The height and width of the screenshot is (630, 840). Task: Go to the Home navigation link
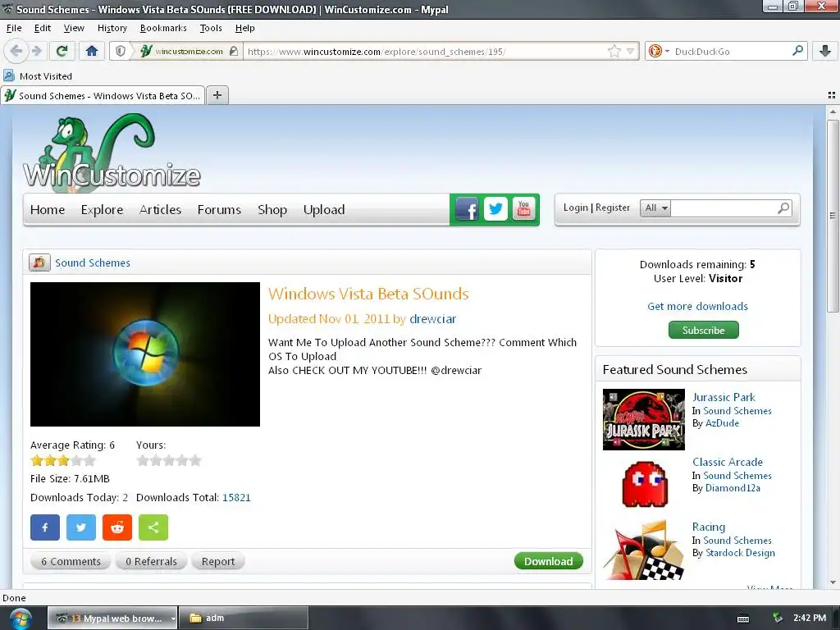(x=47, y=209)
